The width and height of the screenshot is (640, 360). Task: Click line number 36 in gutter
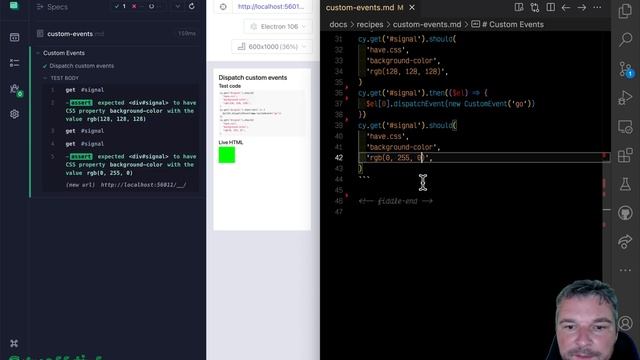(x=338, y=93)
